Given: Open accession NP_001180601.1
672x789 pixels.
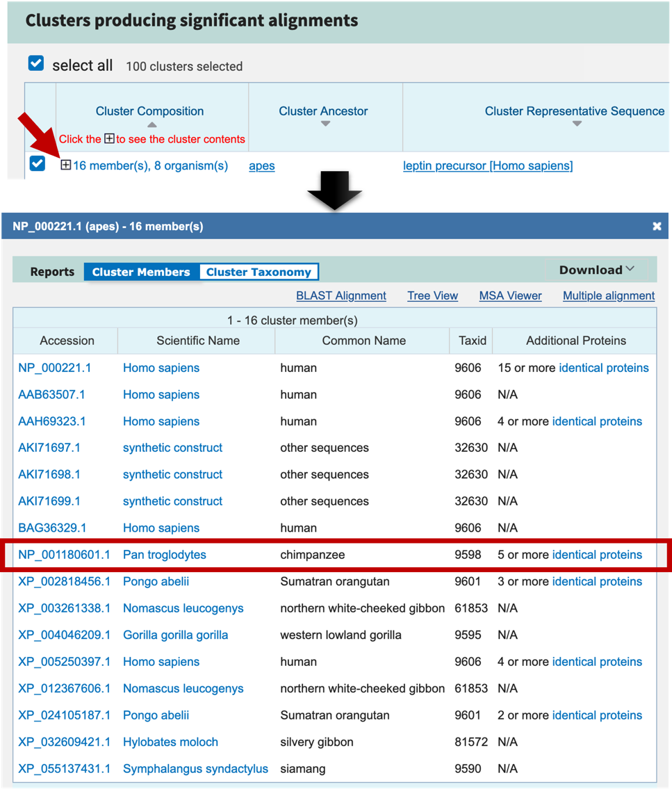Looking at the screenshot, I should pos(64,555).
